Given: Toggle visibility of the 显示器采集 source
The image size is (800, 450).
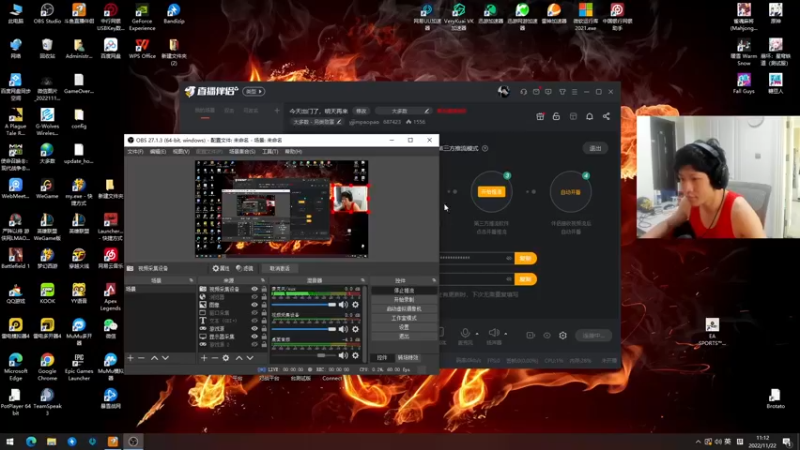Looking at the screenshot, I should pos(254,337).
